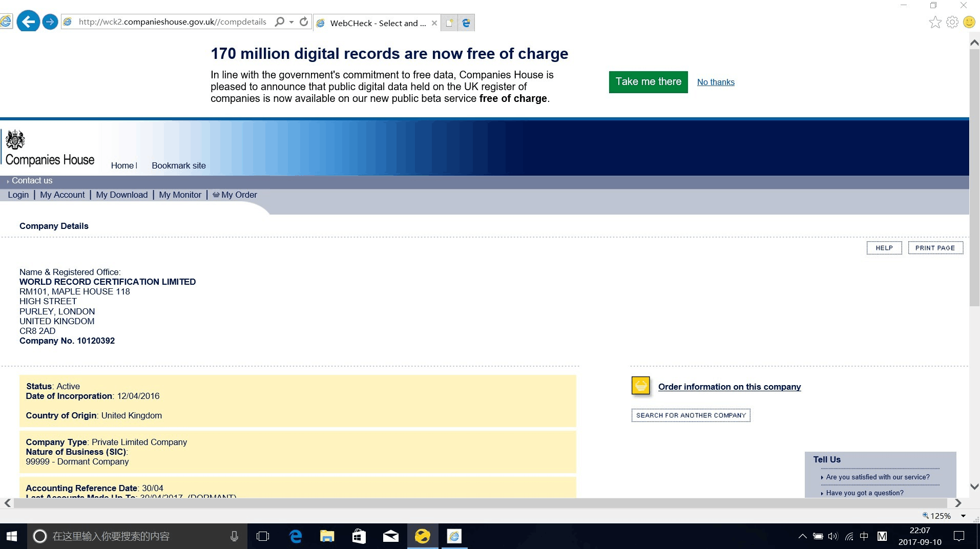The width and height of the screenshot is (980, 549).
Task: Open File Explorer from the taskbar
Action: pyautogui.click(x=327, y=536)
